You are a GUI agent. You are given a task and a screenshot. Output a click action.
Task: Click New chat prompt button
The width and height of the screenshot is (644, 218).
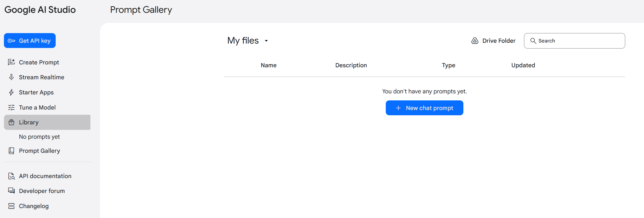coord(424,108)
